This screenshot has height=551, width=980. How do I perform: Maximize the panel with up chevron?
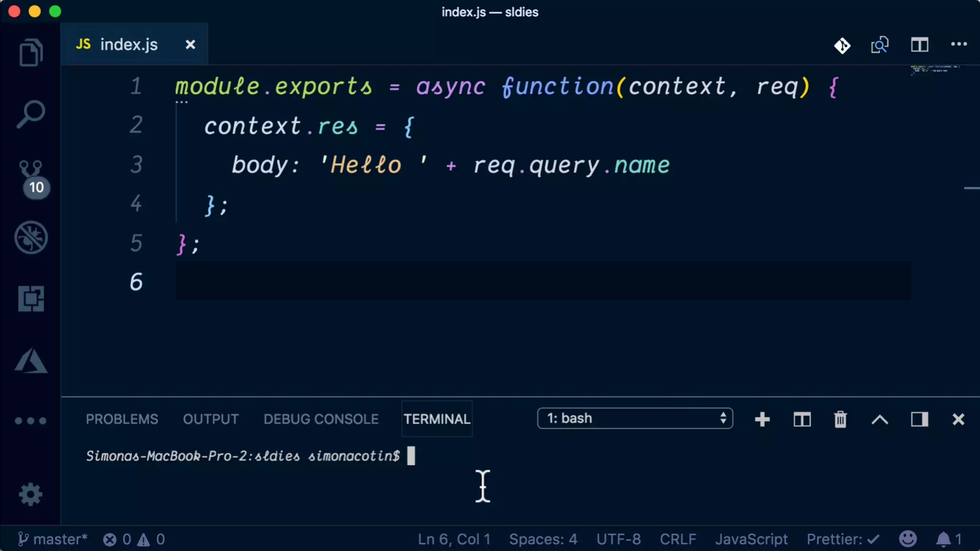point(880,419)
